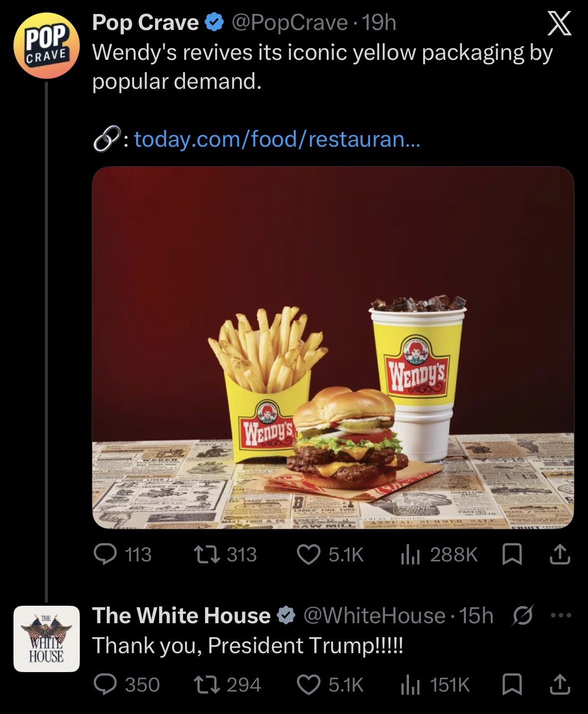The height and width of the screenshot is (714, 588).
Task: Share The White House reply
Action: tap(560, 685)
